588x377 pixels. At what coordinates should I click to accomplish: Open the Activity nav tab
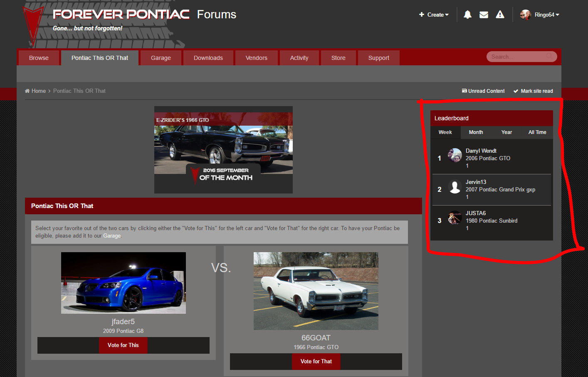click(299, 58)
